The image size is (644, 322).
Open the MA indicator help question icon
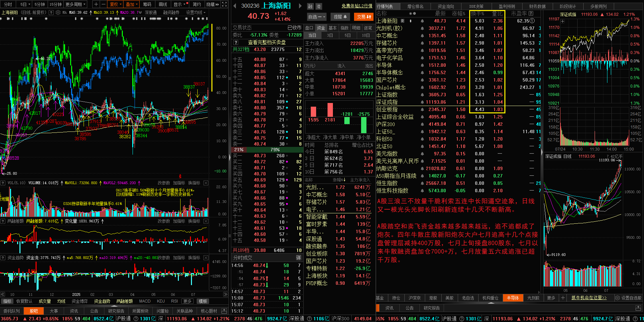51,12
